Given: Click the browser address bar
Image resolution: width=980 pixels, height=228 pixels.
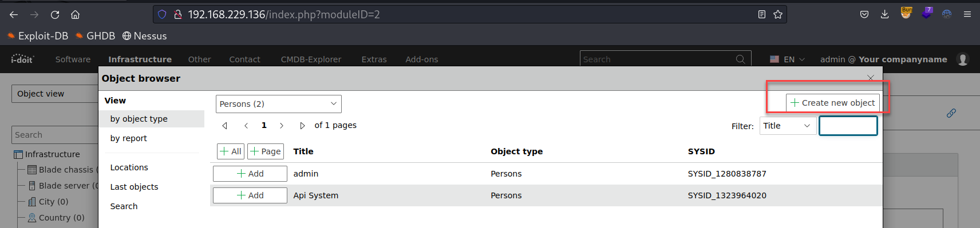Looking at the screenshot, I should coord(469,14).
